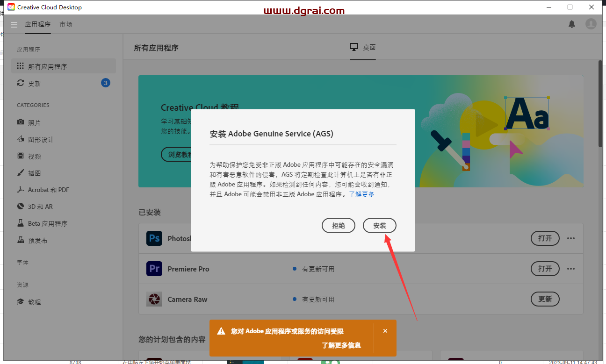Open the hamburger menu icon
This screenshot has width=606, height=364.
14,24
